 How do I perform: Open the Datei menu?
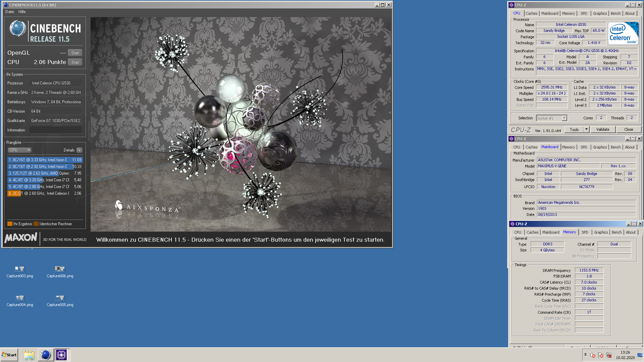[10, 12]
